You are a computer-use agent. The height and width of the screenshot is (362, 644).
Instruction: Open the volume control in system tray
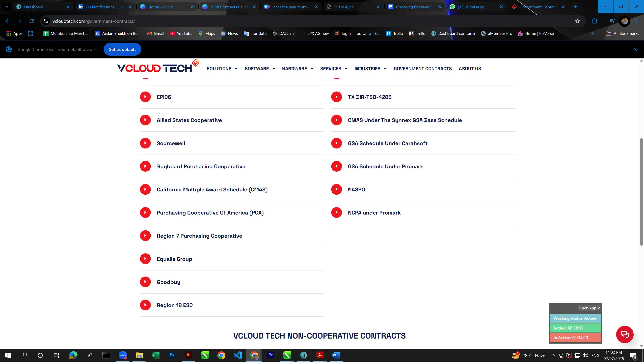[x=585, y=355]
